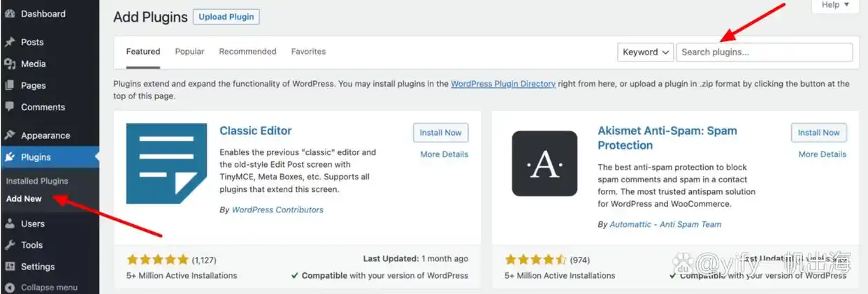Install the Classic Editor plugin
The width and height of the screenshot is (868, 294).
440,133
